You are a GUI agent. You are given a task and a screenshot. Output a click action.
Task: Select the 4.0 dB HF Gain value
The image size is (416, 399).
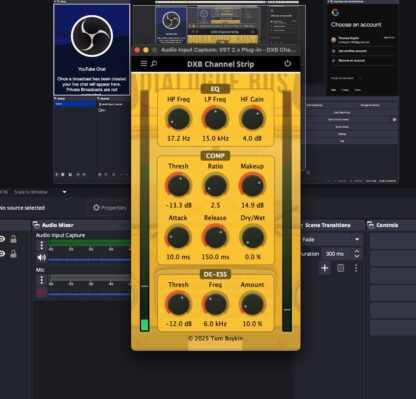(x=252, y=138)
